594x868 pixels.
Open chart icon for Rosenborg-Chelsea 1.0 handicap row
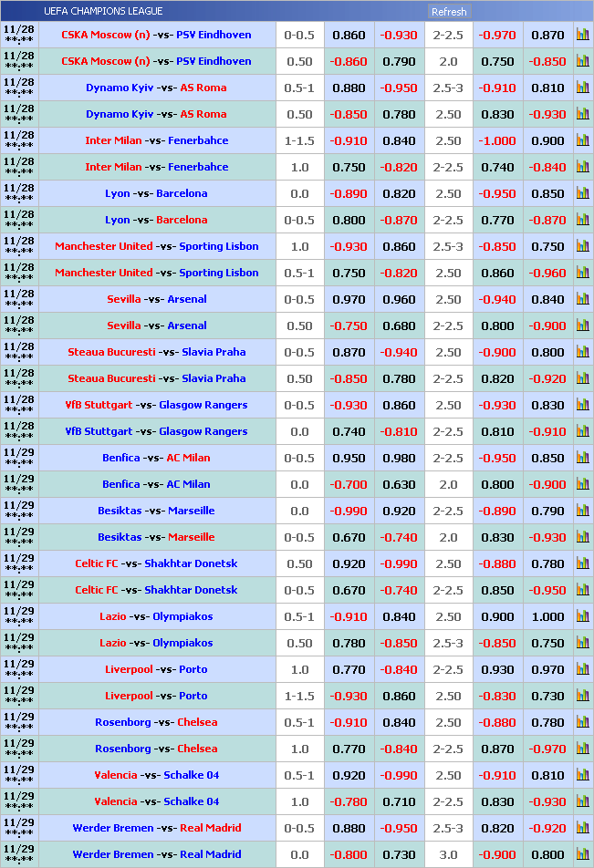(582, 749)
